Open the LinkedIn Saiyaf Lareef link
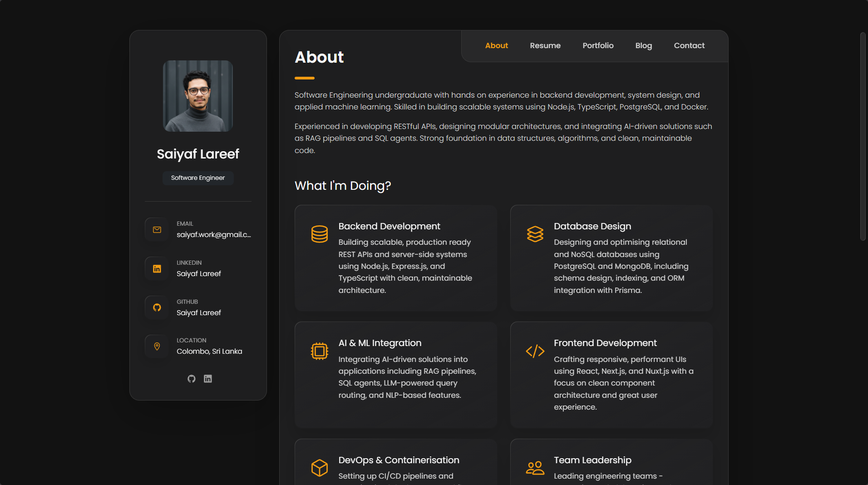This screenshot has width=868, height=485. coord(198,274)
